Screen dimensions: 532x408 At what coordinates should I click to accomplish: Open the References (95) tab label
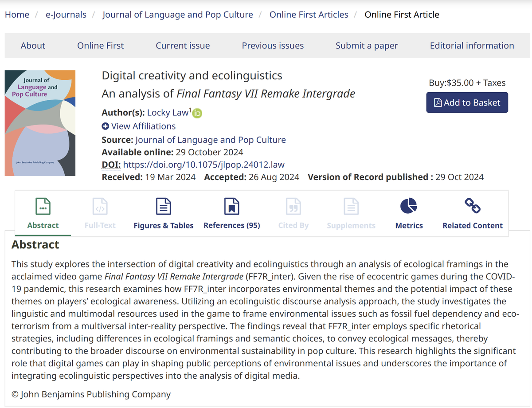point(232,225)
